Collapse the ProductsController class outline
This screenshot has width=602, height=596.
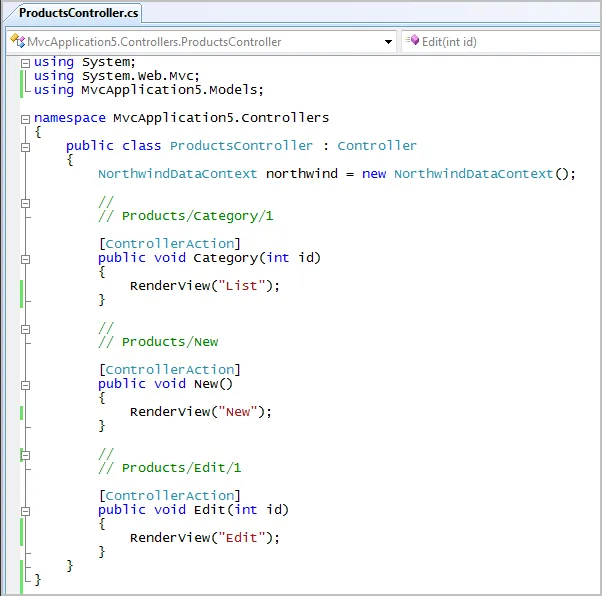pos(25,146)
